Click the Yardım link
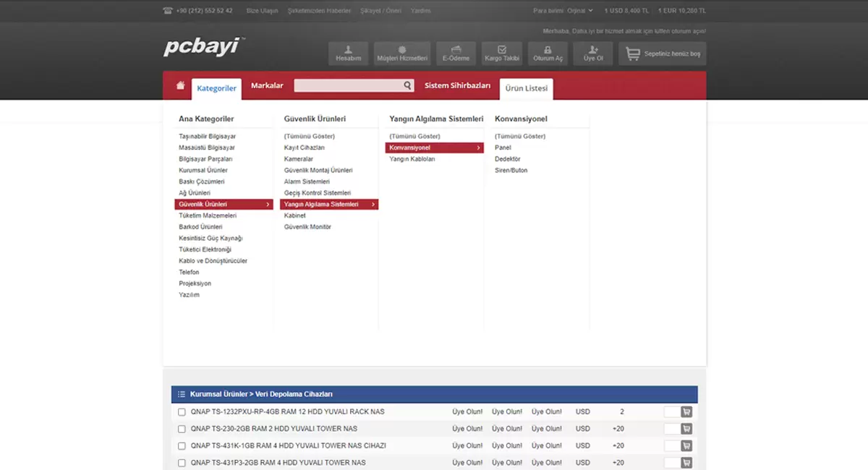The width and height of the screenshot is (868, 470). (x=421, y=11)
